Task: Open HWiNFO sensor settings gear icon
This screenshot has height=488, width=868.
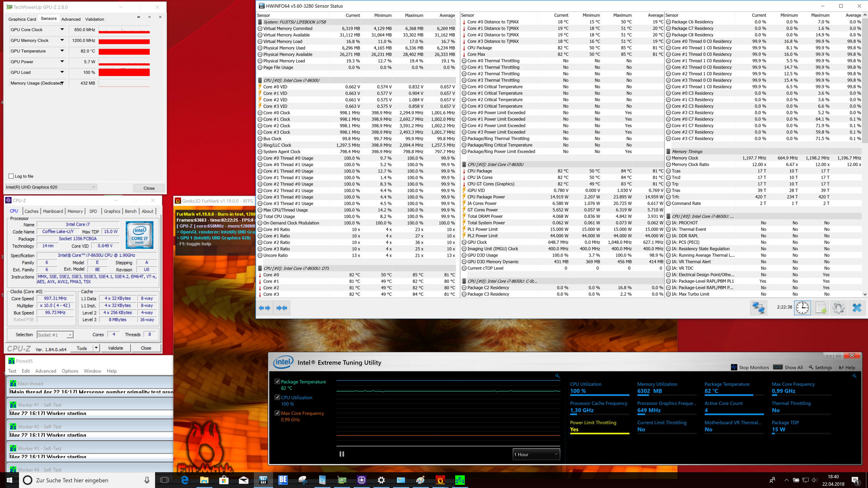Action: (839, 308)
